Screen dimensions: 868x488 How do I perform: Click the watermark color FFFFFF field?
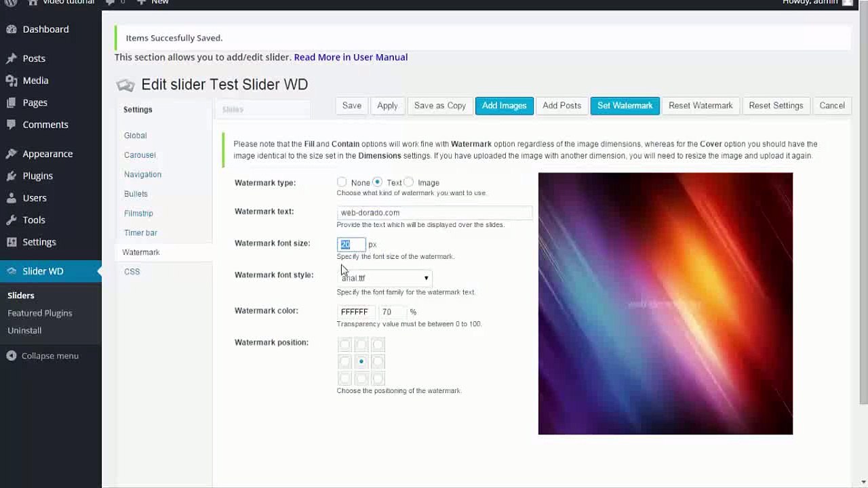point(357,312)
